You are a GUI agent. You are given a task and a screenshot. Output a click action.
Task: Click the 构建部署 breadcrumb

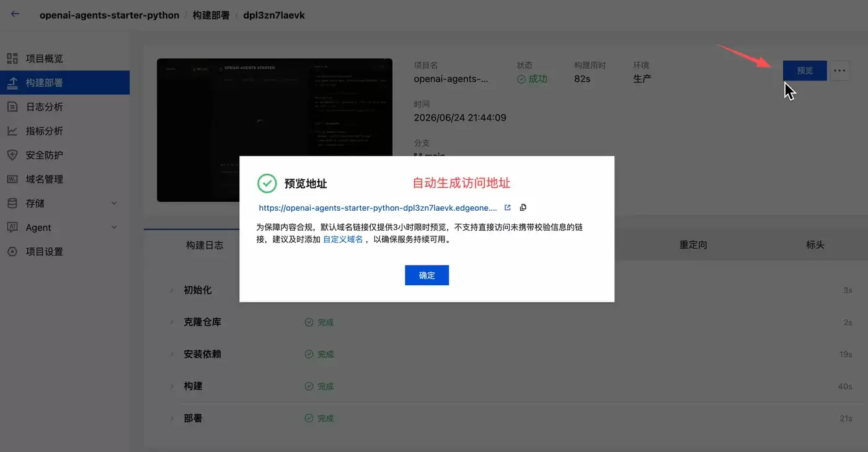click(211, 15)
